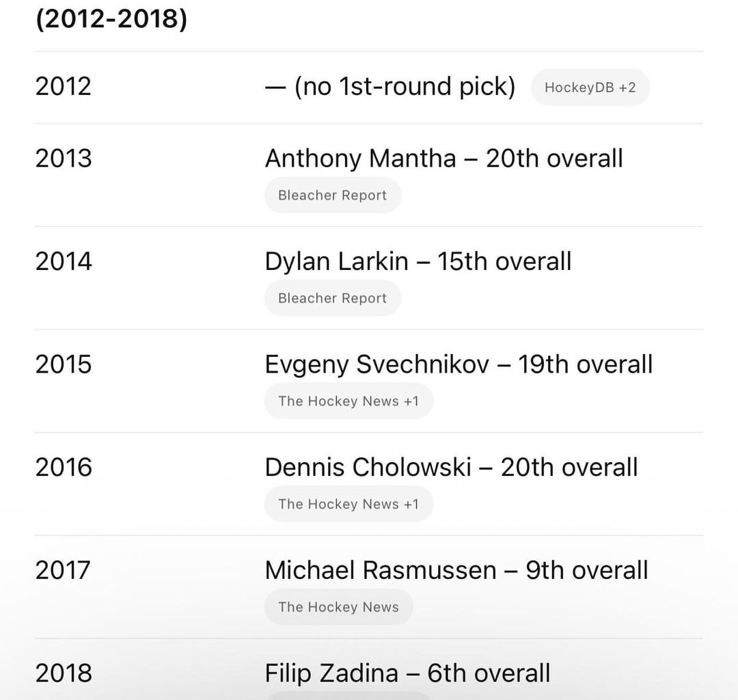Open The Hockey News source for Michael Rasmussen

coord(338,606)
